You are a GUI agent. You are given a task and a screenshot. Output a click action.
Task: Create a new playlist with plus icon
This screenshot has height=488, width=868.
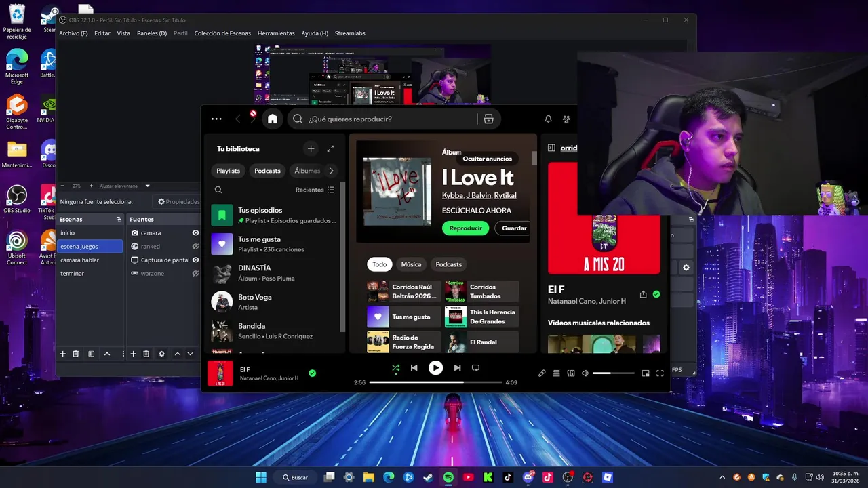pos(311,148)
